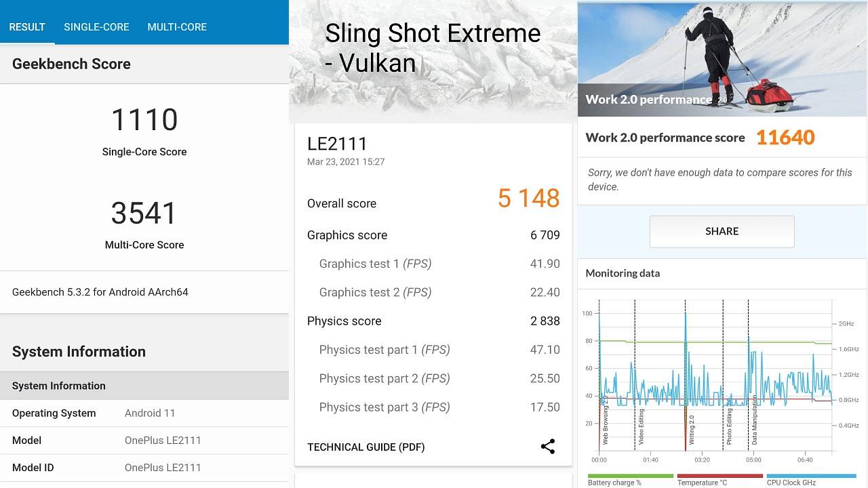
Task: Click Physics test part 1 value 47.10
Action: [545, 350]
